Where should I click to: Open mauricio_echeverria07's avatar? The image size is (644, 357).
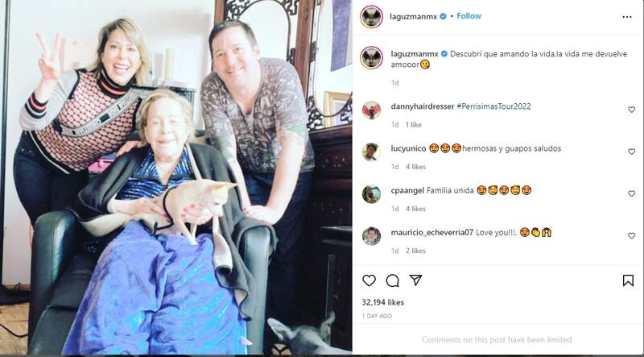click(371, 235)
